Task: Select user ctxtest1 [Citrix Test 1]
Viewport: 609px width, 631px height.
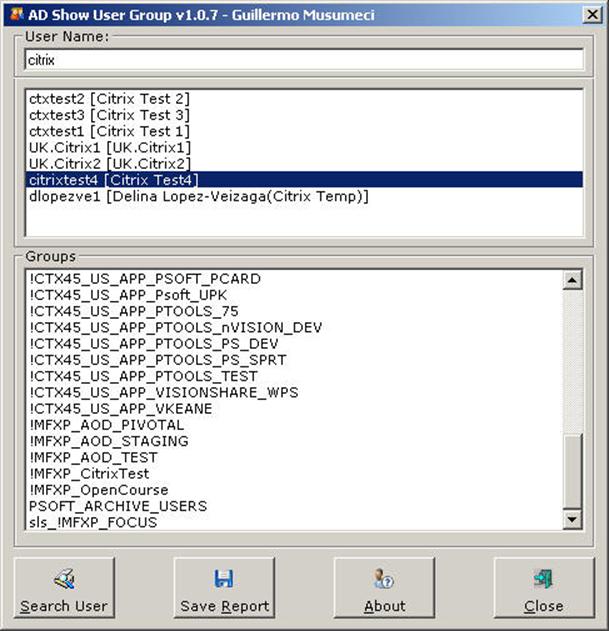Action: [304, 131]
